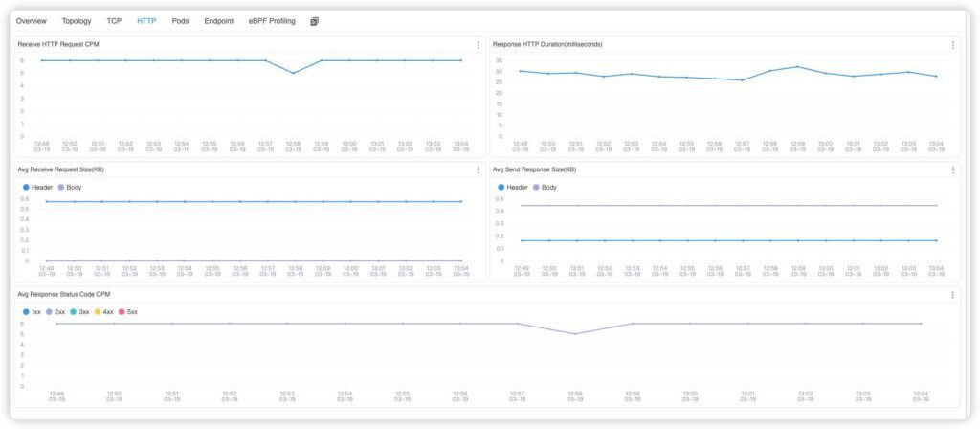Toggle the 3xx status code legend

pos(78,312)
